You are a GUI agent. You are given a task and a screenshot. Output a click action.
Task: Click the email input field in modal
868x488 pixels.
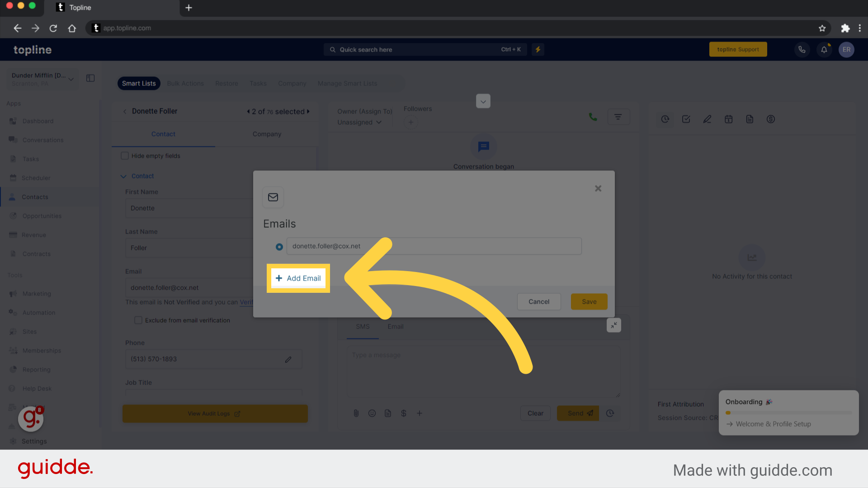click(x=434, y=246)
